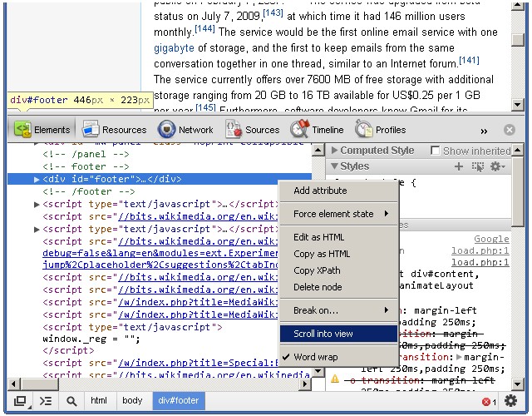Switch to the Timeline panel
The image size is (532, 416).
(x=317, y=130)
